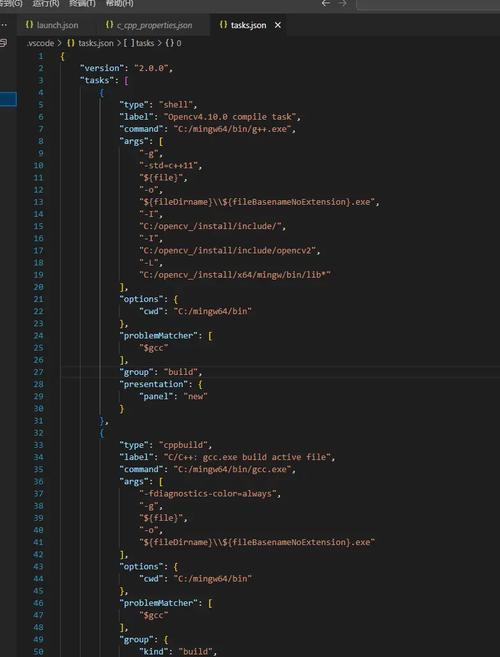Click the "${file}" argument on line 39
The width and height of the screenshot is (500, 657).
pos(161,518)
